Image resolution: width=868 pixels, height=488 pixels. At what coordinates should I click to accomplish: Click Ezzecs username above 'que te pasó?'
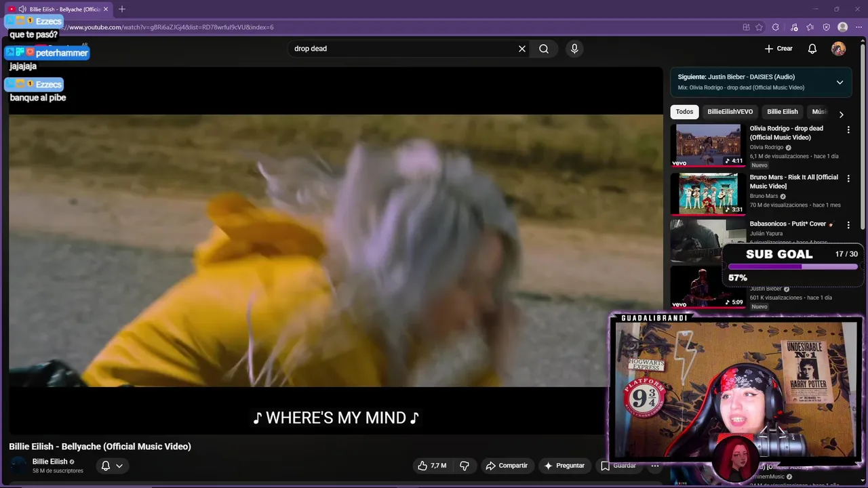[49, 21]
